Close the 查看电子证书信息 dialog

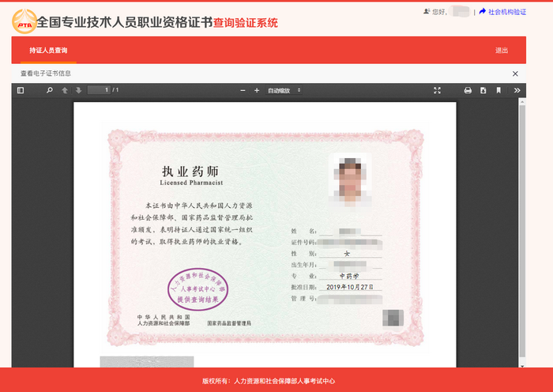pyautogui.click(x=515, y=73)
